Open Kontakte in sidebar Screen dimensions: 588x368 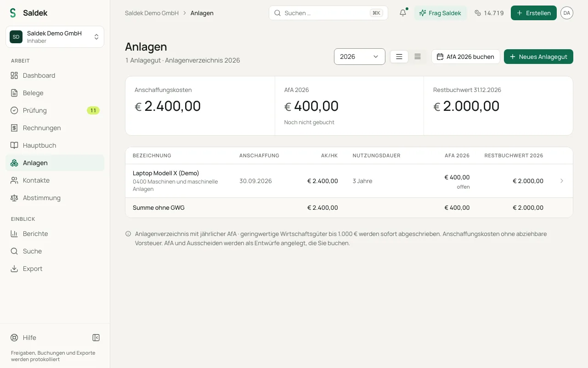(55, 180)
